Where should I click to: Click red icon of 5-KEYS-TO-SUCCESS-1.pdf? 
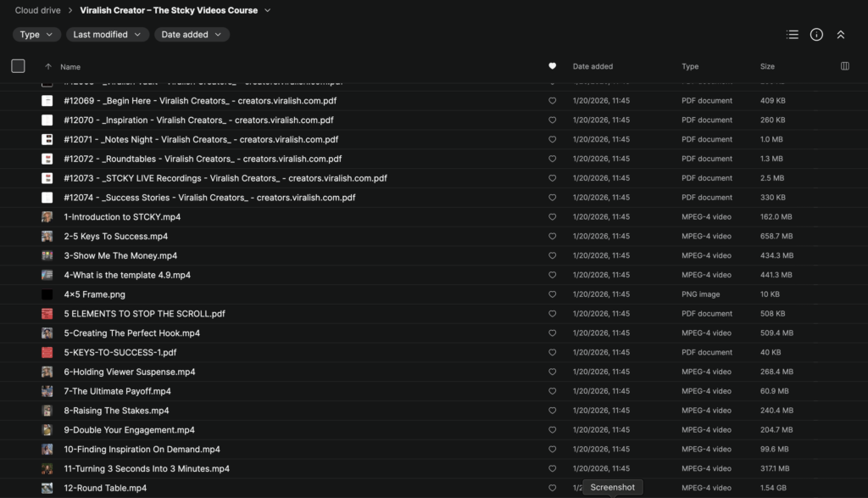(x=47, y=352)
